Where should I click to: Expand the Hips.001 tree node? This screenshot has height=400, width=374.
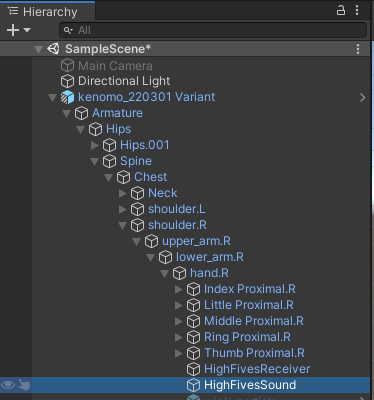pos(95,145)
